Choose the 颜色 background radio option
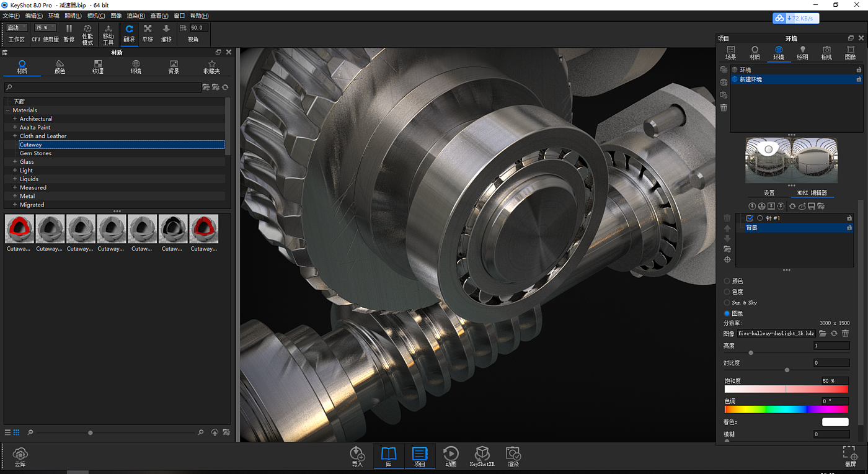 (727, 281)
